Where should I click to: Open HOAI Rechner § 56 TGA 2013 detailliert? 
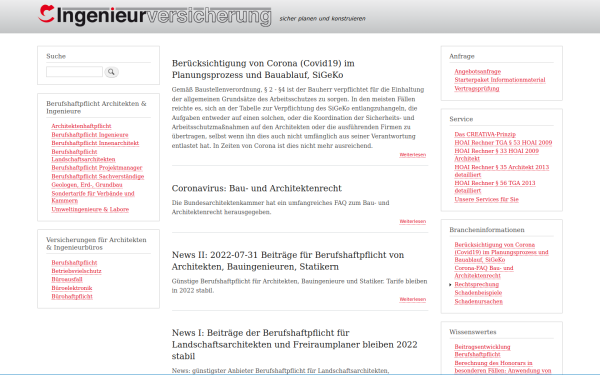pyautogui.click(x=495, y=187)
